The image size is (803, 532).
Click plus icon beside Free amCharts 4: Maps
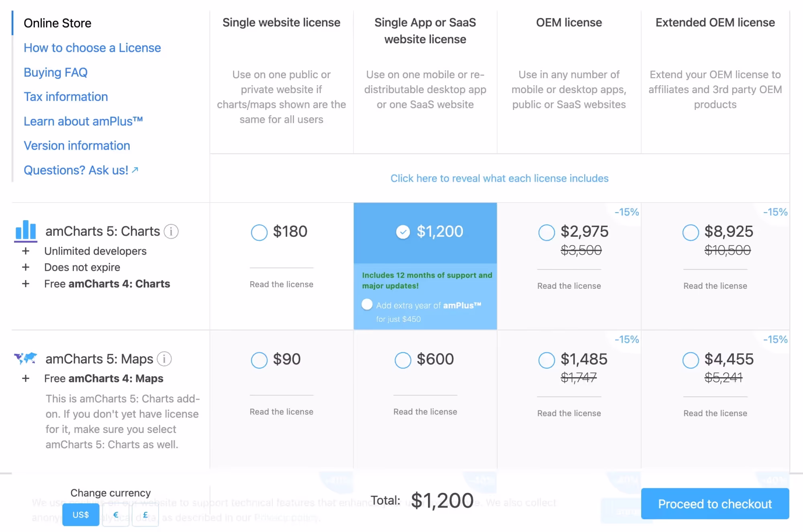tap(26, 378)
